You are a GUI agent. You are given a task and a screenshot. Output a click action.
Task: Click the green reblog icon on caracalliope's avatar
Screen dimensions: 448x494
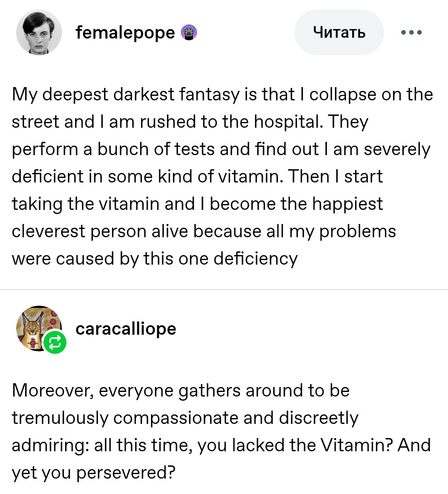click(55, 342)
